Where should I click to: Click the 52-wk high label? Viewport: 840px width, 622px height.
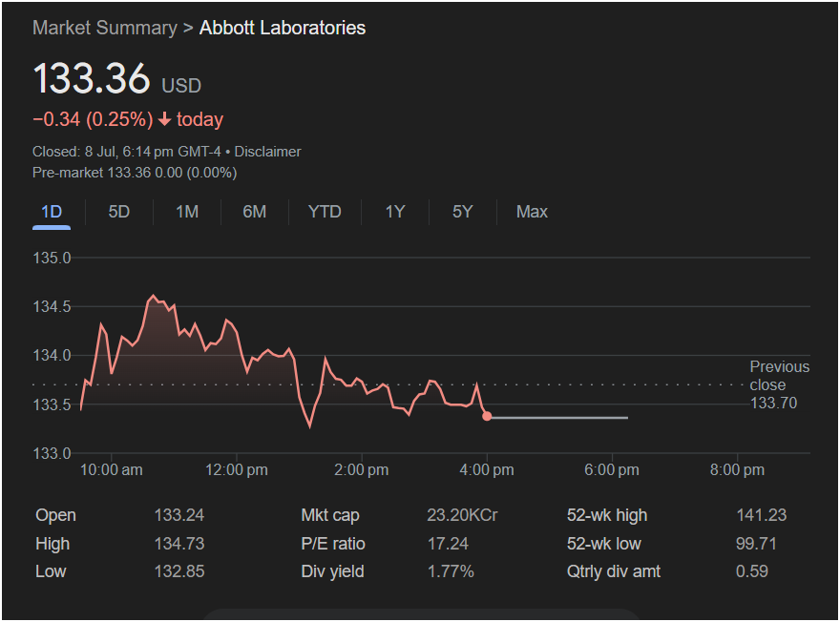pyautogui.click(x=607, y=515)
